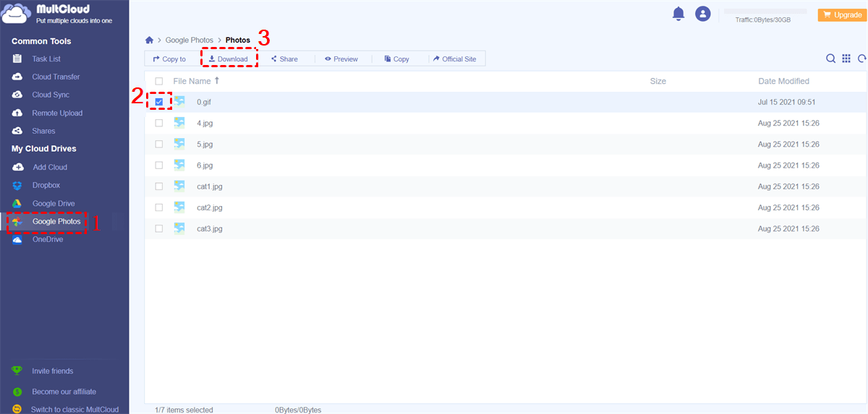868x414 pixels.
Task: Click file name 4.jpg
Action: tap(205, 123)
